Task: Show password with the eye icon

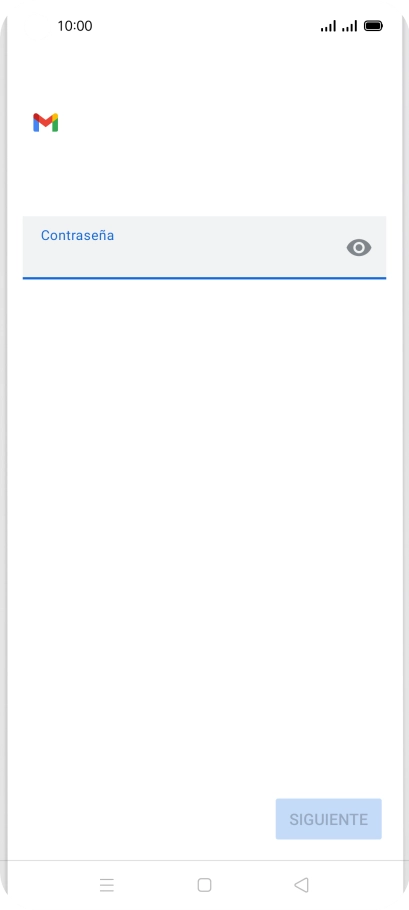Action: point(359,248)
